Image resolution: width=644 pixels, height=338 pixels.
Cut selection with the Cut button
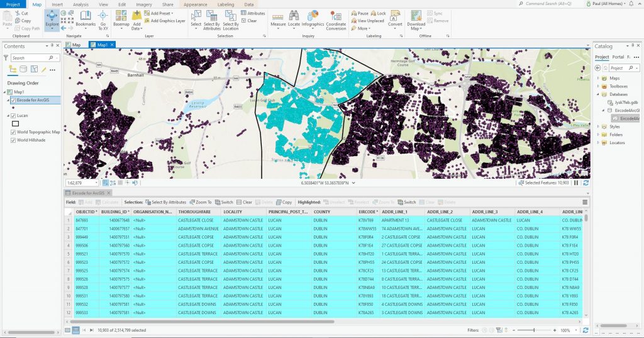point(21,13)
